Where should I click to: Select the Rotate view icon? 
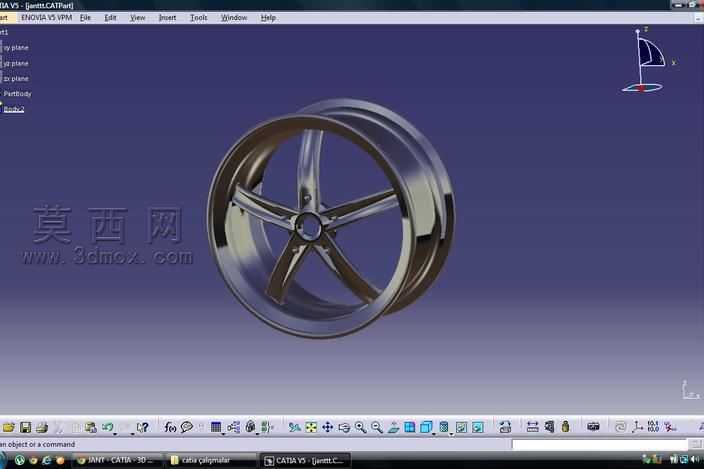point(344,427)
